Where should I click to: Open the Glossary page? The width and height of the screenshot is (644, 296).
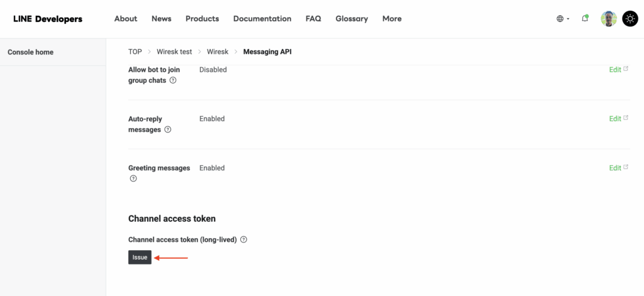pyautogui.click(x=352, y=19)
